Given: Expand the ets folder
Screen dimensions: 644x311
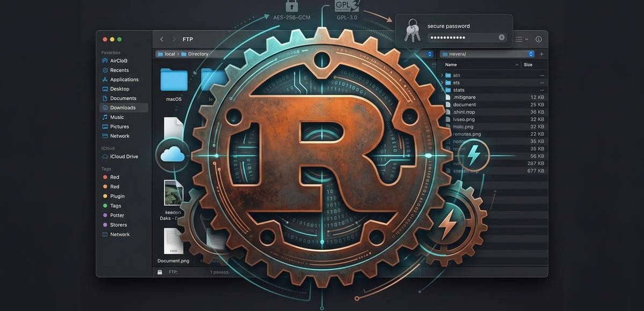Looking at the screenshot, I should pyautogui.click(x=442, y=83).
